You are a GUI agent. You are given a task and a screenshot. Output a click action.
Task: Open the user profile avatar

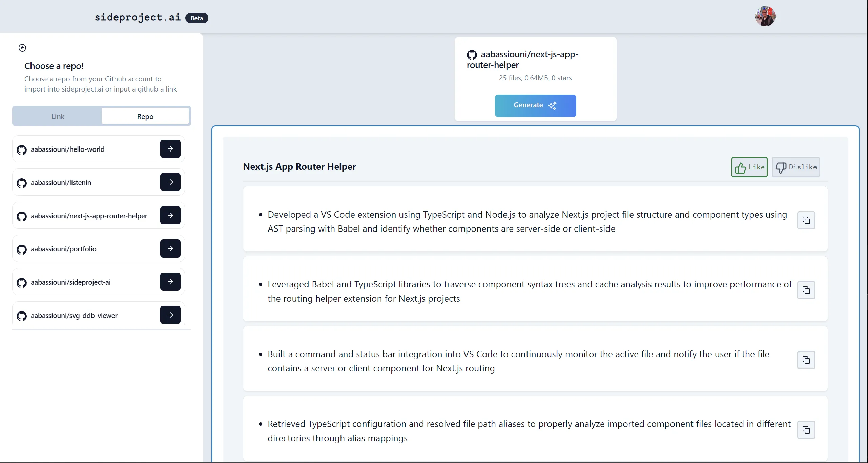pos(765,16)
